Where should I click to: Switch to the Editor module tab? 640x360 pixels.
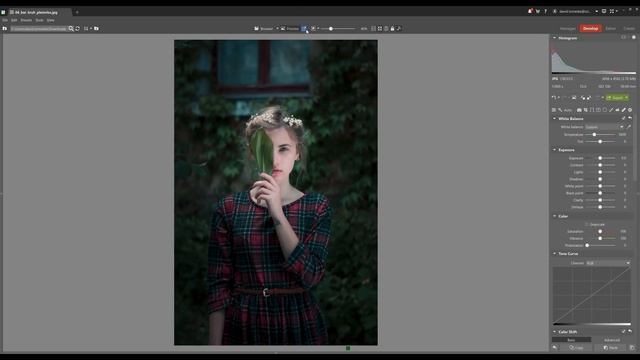point(611,29)
